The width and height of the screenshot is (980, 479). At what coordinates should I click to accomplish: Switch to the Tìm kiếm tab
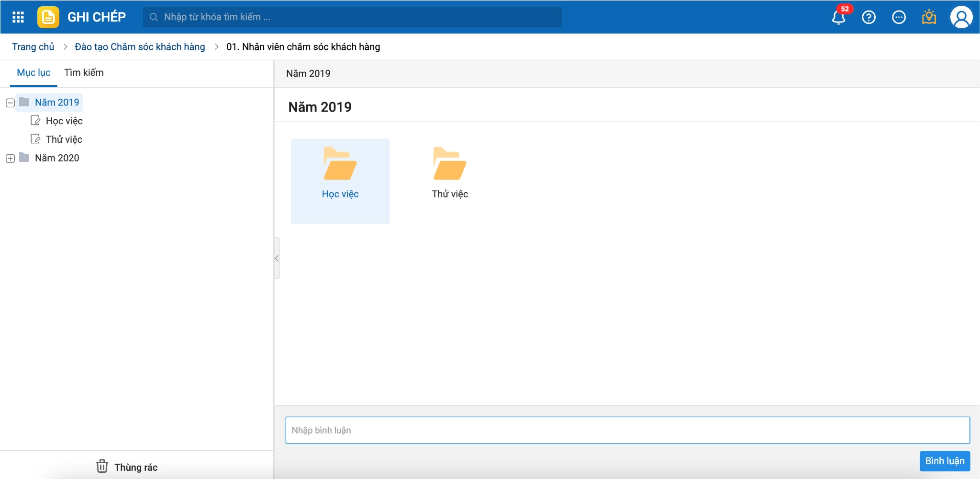click(x=84, y=73)
